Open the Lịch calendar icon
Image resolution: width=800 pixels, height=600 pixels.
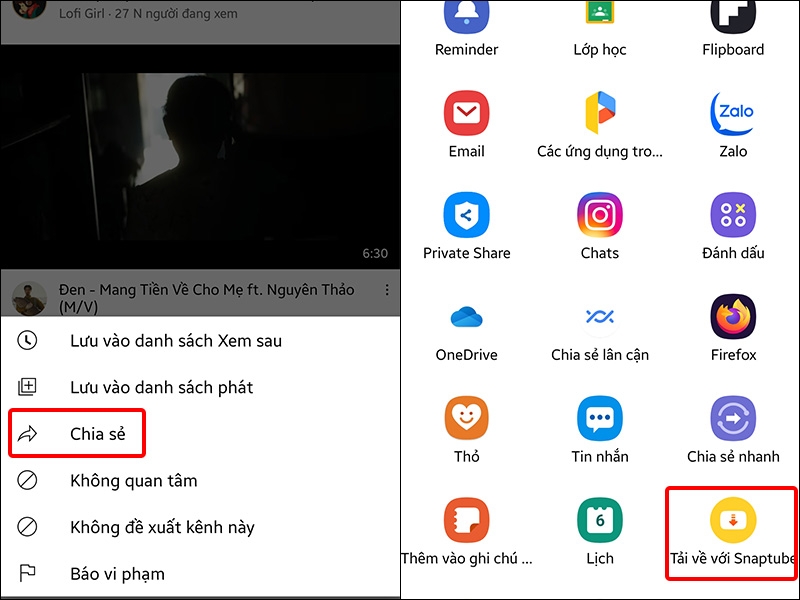click(599, 520)
